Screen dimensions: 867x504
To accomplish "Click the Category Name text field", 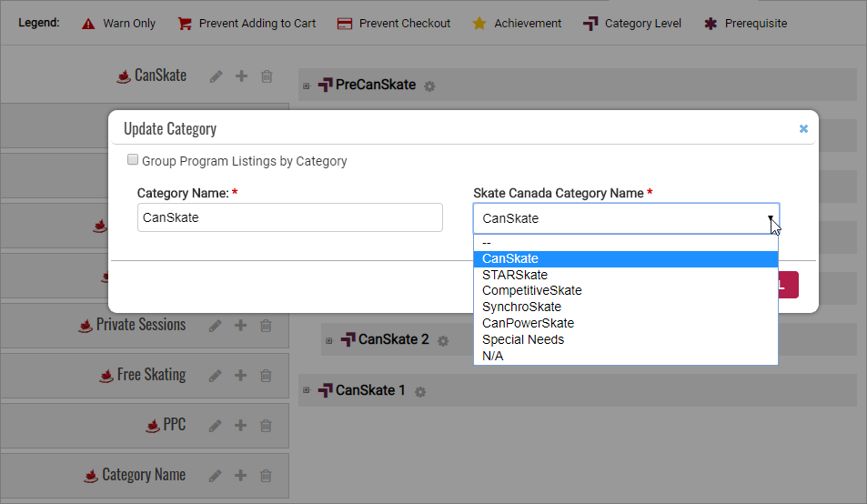I will pyautogui.click(x=289, y=217).
